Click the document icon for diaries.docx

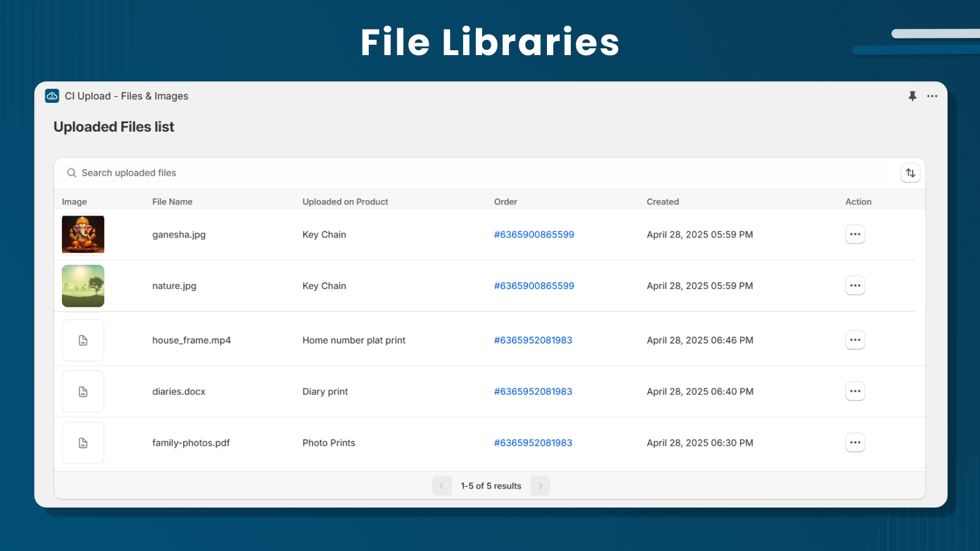83,391
